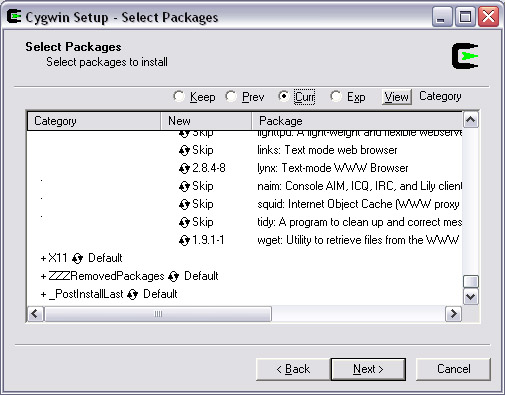
Task: Click the vertical scrollbar thumb
Action: pos(471,281)
